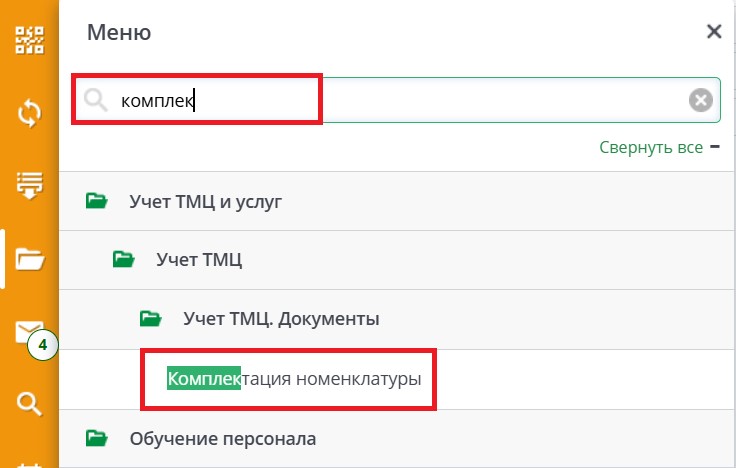
Task: Select the "Учет ТМЦ и услуг" label
Action: pyautogui.click(x=206, y=201)
